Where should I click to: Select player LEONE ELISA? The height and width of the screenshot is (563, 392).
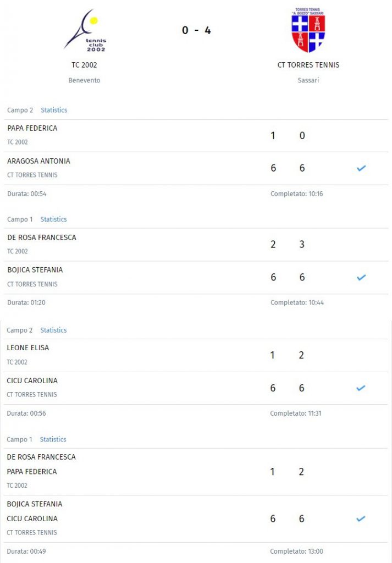point(28,347)
